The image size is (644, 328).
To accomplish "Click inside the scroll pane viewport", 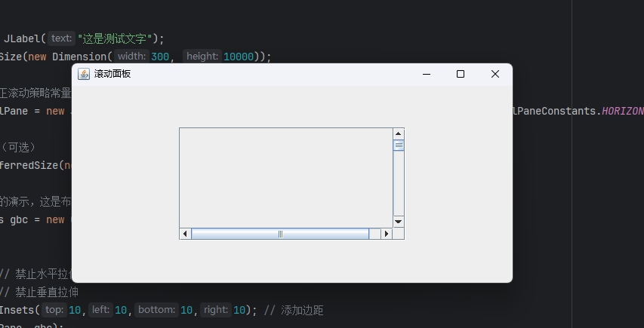I will 286,178.
